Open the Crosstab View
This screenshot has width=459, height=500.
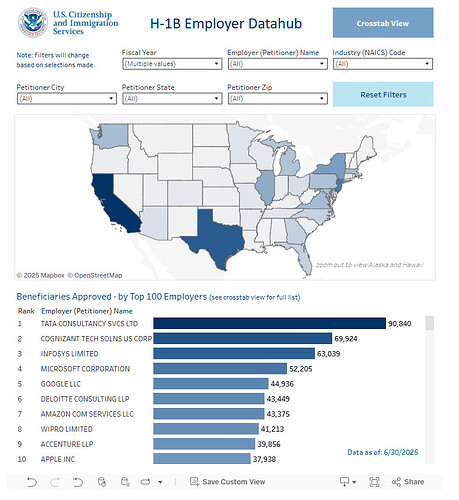pos(383,23)
